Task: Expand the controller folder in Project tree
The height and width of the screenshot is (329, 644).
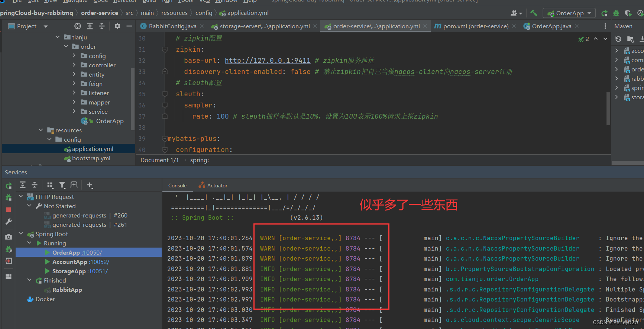Action: (x=74, y=65)
